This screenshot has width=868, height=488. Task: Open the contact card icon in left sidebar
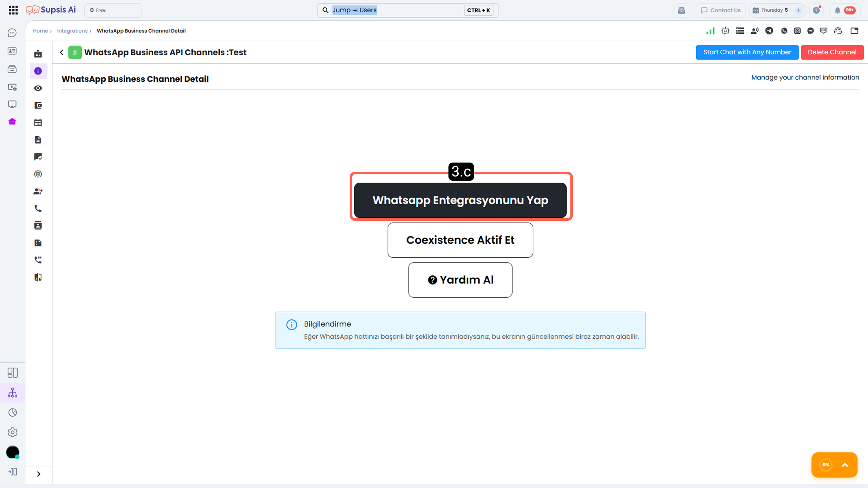12,51
